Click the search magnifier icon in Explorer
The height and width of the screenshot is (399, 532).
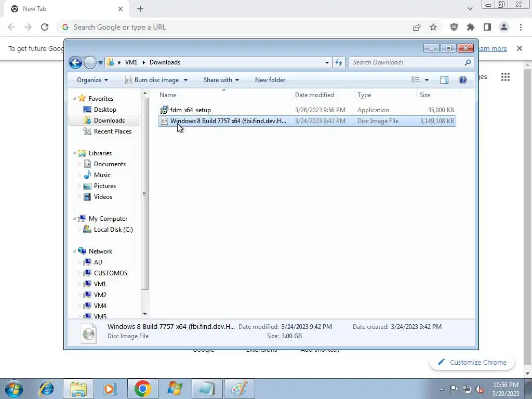468,62
